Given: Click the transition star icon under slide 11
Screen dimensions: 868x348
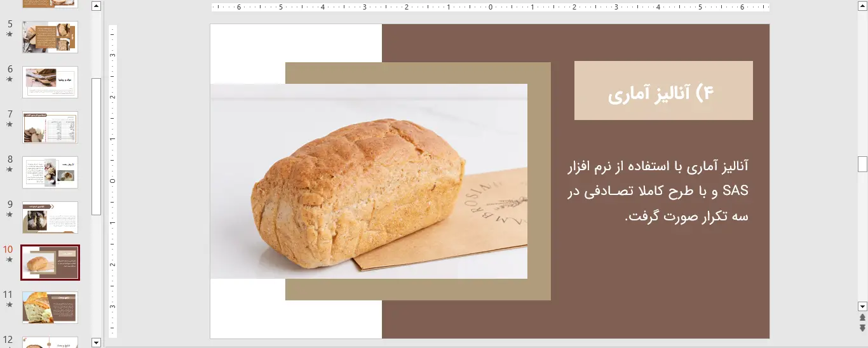Looking at the screenshot, I should pyautogui.click(x=9, y=305).
